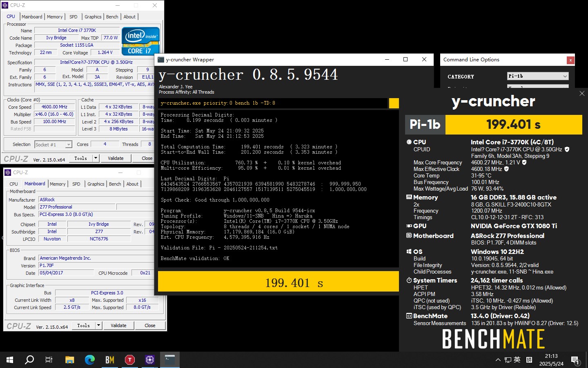Image resolution: width=588 pixels, height=368 pixels.
Task: Switch to Memory tab in CPU-Z processor window
Action: point(55,17)
